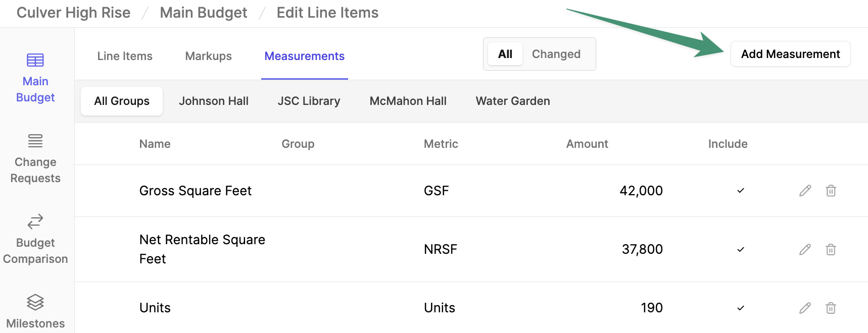Open Change Requests from the sidebar icon
The width and height of the screenshot is (868, 333).
pos(35,141)
